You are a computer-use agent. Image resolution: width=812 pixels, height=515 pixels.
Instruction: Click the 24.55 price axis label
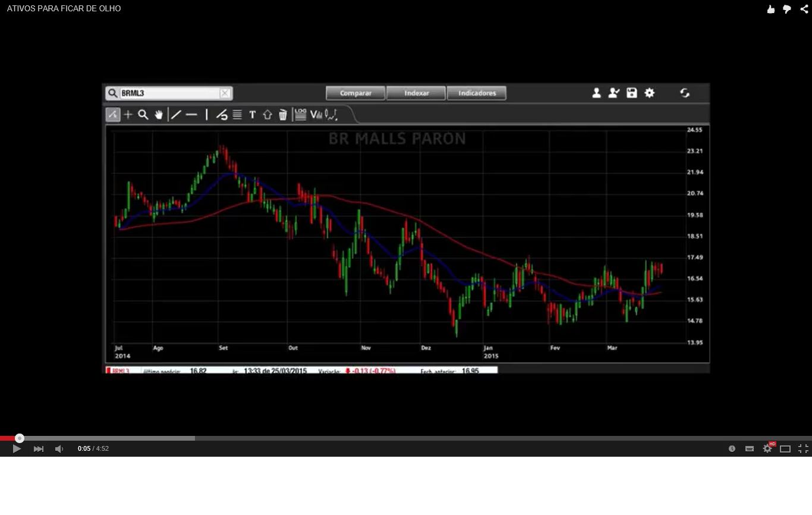click(x=694, y=130)
